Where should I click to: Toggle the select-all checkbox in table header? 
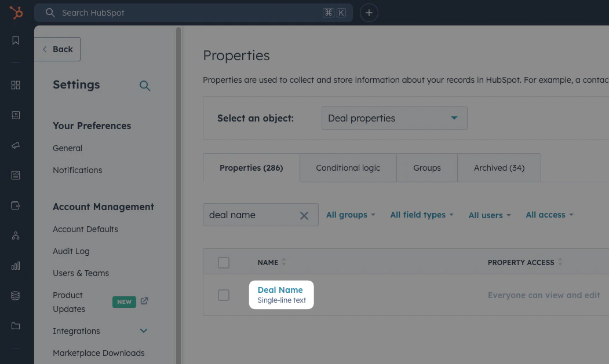coord(224,262)
